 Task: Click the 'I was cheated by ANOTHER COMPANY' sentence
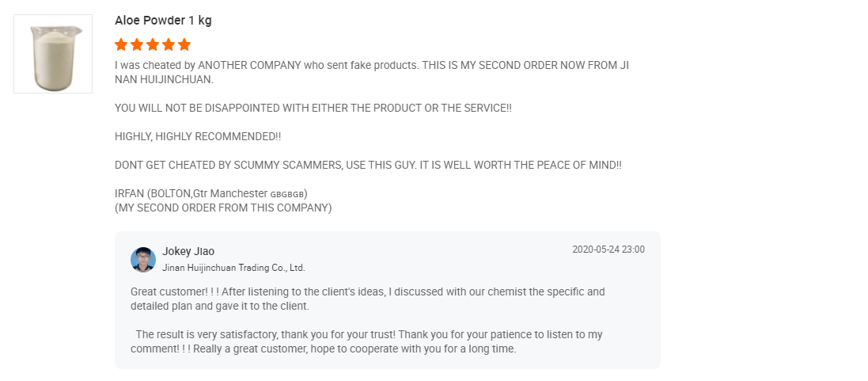tap(371, 73)
